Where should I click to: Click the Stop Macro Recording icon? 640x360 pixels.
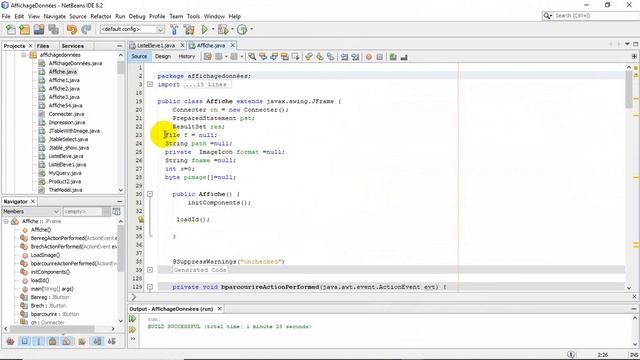pos(380,57)
